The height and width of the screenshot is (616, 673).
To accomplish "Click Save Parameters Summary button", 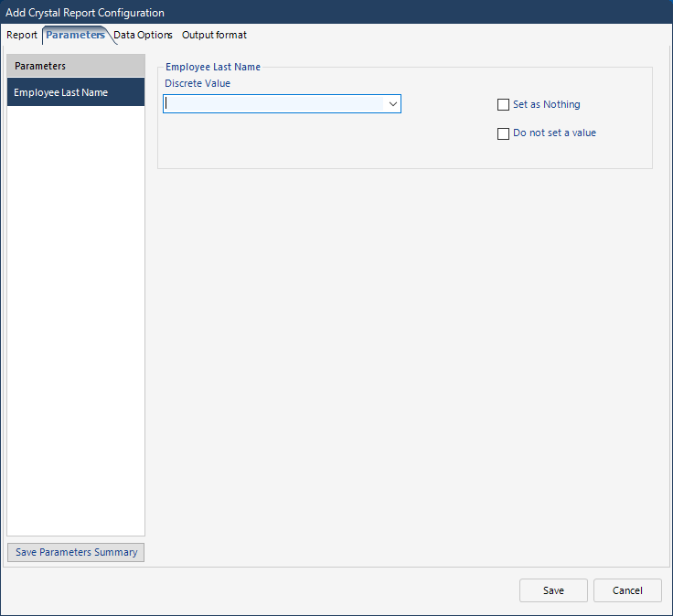I will pyautogui.click(x=76, y=552).
